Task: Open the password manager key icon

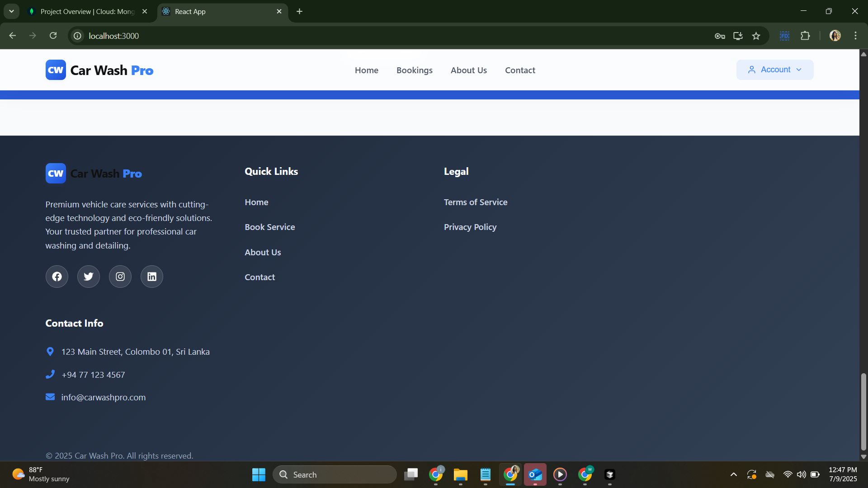Action: click(720, 36)
